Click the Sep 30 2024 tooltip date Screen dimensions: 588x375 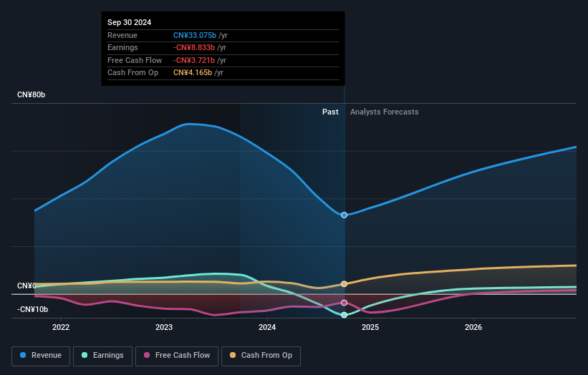pyautogui.click(x=130, y=22)
